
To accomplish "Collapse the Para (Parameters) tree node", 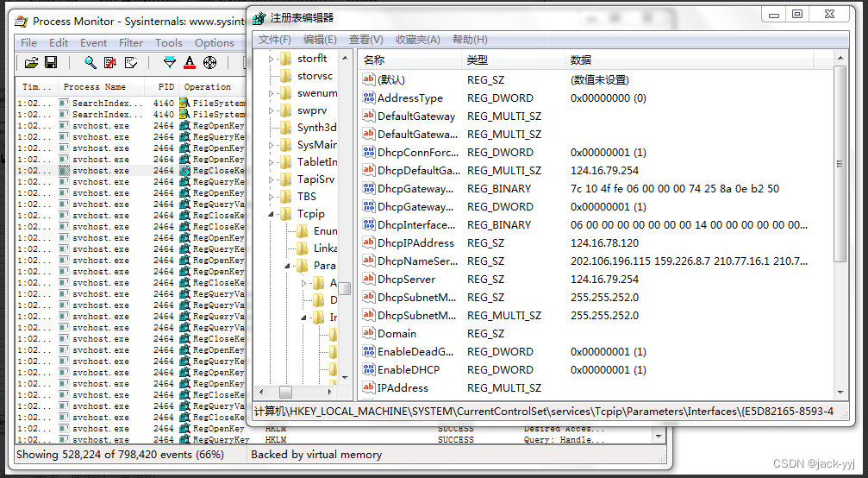I will click(288, 266).
